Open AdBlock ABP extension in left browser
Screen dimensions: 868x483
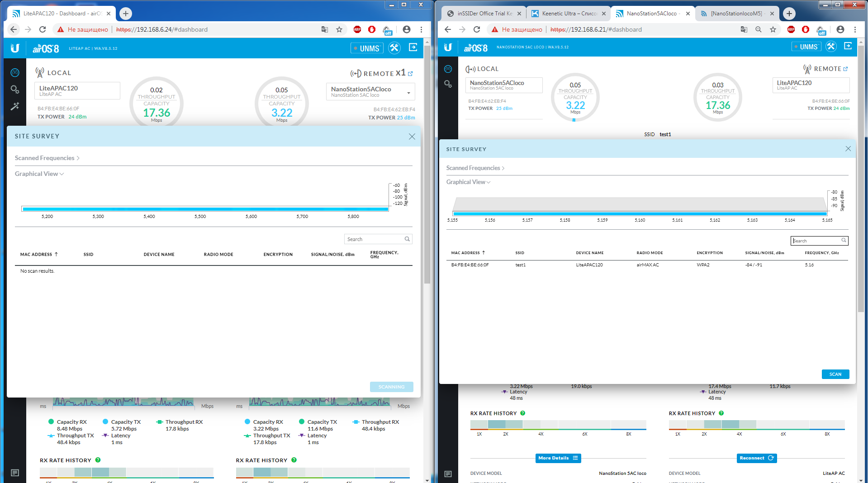(x=357, y=29)
